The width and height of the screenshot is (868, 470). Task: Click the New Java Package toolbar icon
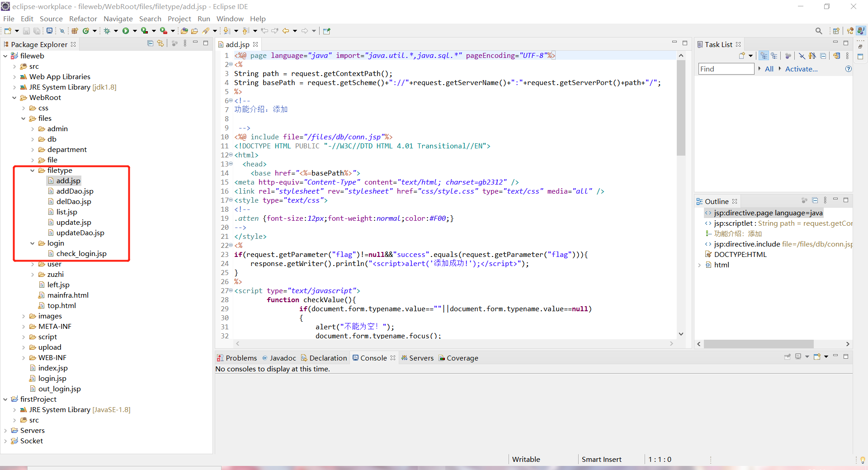tap(75, 31)
